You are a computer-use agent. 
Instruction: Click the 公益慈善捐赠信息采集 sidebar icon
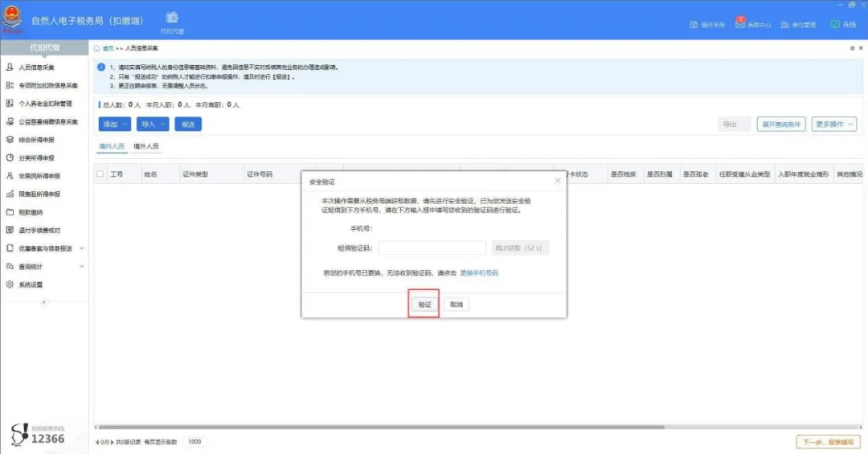tap(10, 121)
